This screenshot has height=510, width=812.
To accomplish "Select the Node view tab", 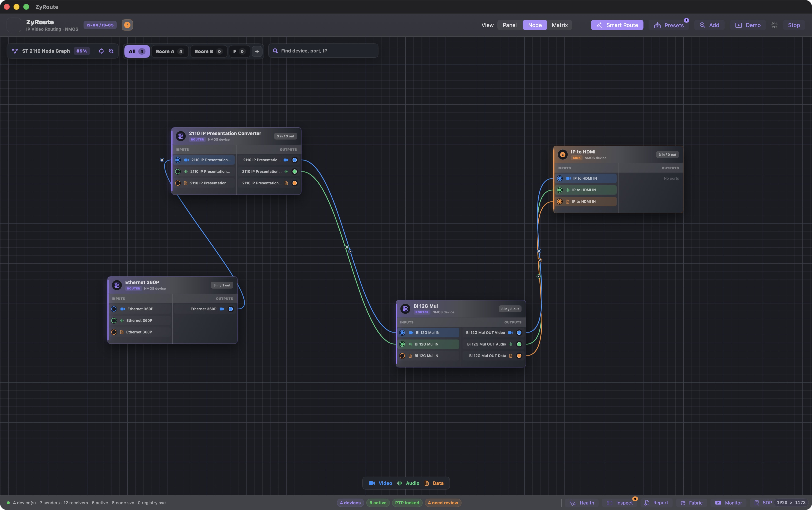I will [535, 25].
